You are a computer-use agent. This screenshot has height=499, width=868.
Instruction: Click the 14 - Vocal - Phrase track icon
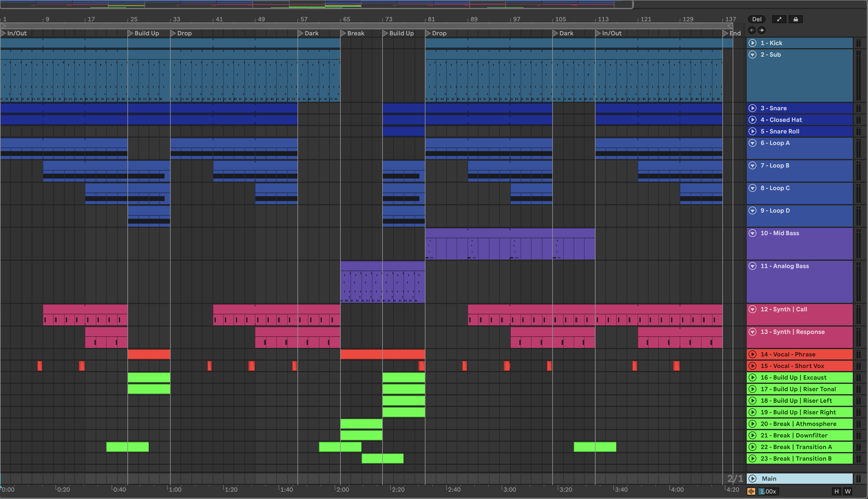(x=752, y=354)
